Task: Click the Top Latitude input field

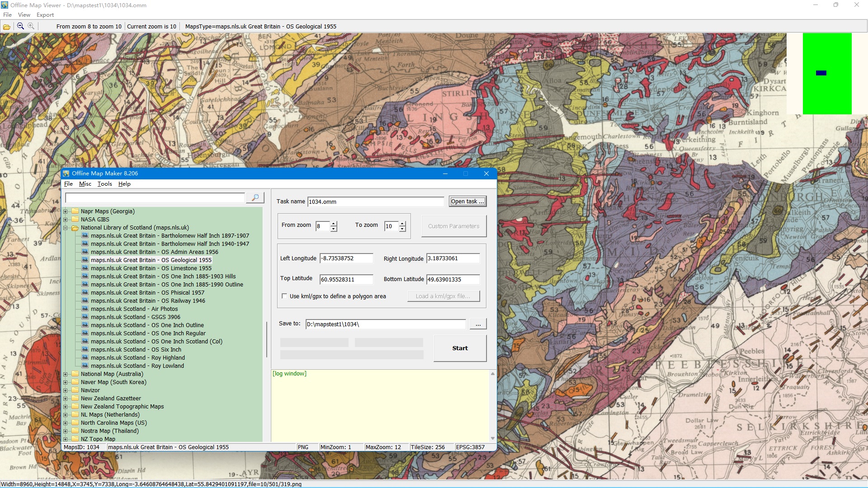Action: point(346,279)
